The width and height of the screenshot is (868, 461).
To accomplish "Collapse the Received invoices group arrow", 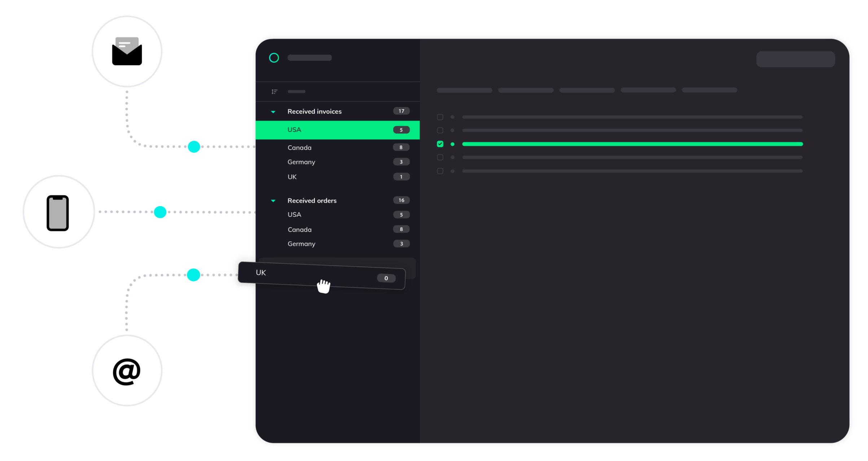I will (273, 112).
